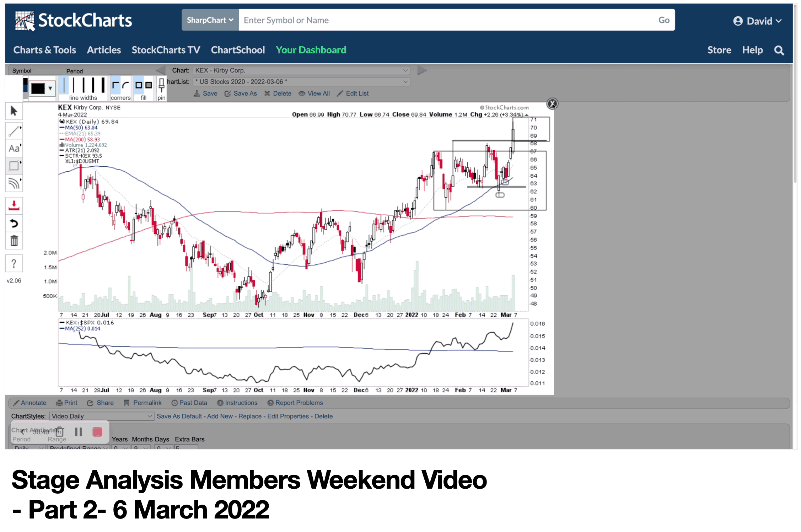Select unfilled shape option
Image resolution: width=801 pixels, height=532 pixels.
[x=139, y=85]
